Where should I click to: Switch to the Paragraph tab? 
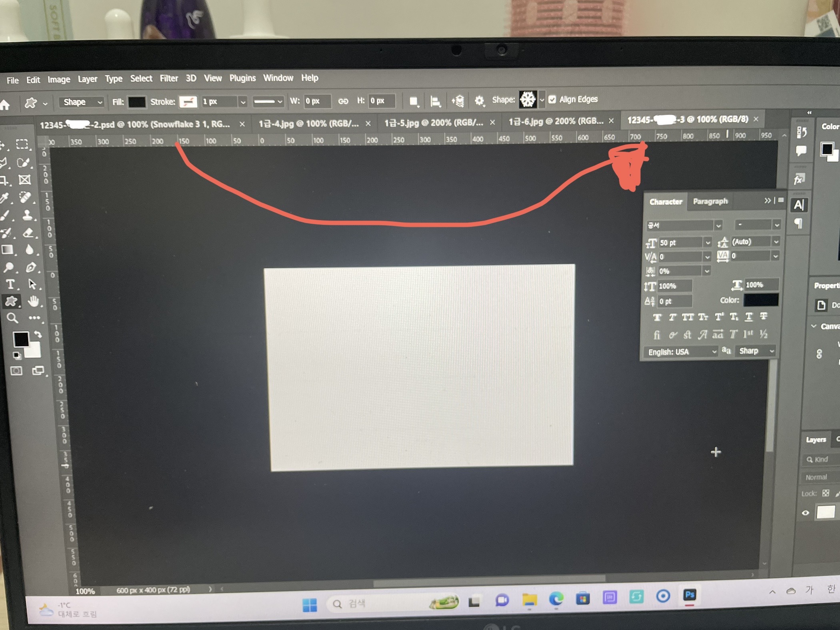(710, 201)
